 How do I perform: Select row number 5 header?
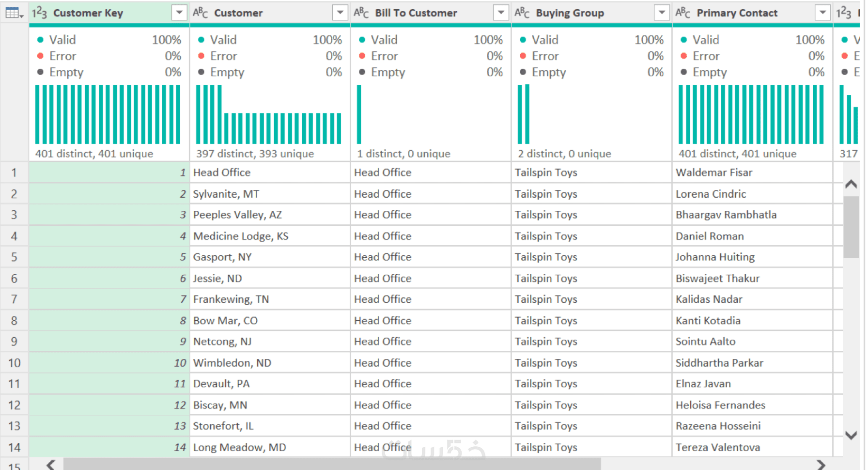tap(14, 257)
